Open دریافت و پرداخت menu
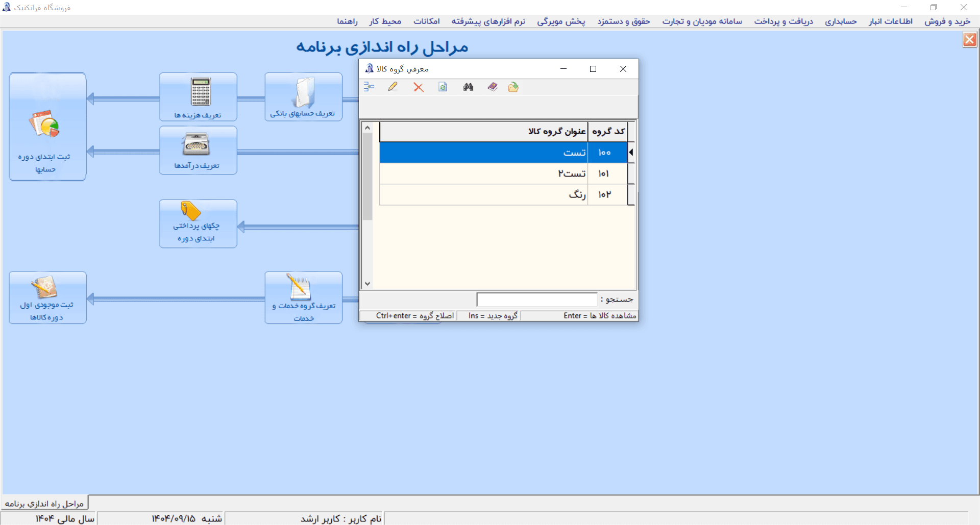 pos(783,21)
